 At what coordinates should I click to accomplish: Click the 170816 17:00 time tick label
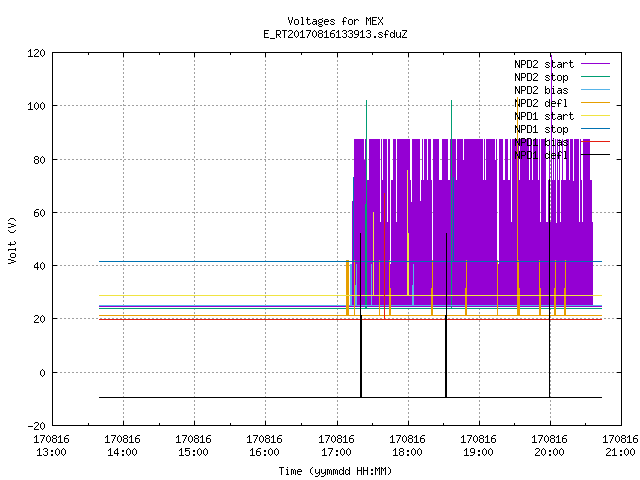click(x=336, y=446)
